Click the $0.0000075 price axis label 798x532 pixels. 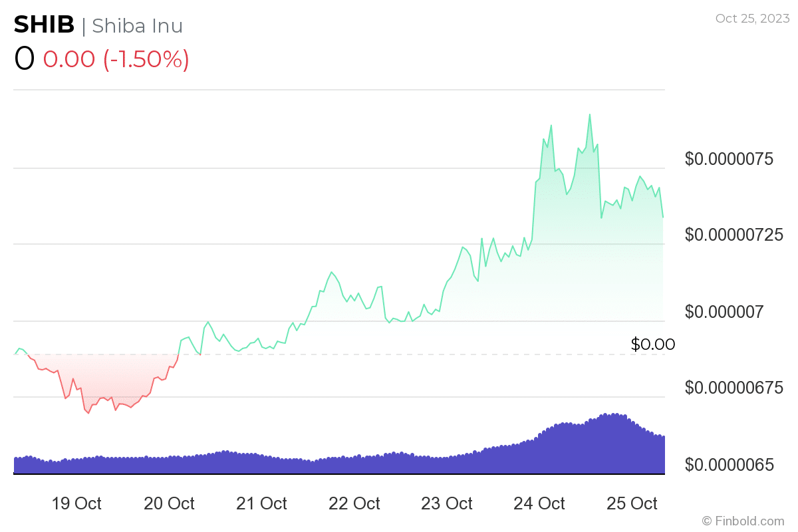(729, 159)
